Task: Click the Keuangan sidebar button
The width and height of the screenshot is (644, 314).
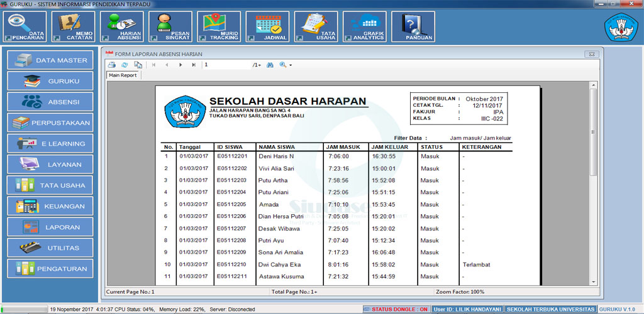Action: click(50, 206)
